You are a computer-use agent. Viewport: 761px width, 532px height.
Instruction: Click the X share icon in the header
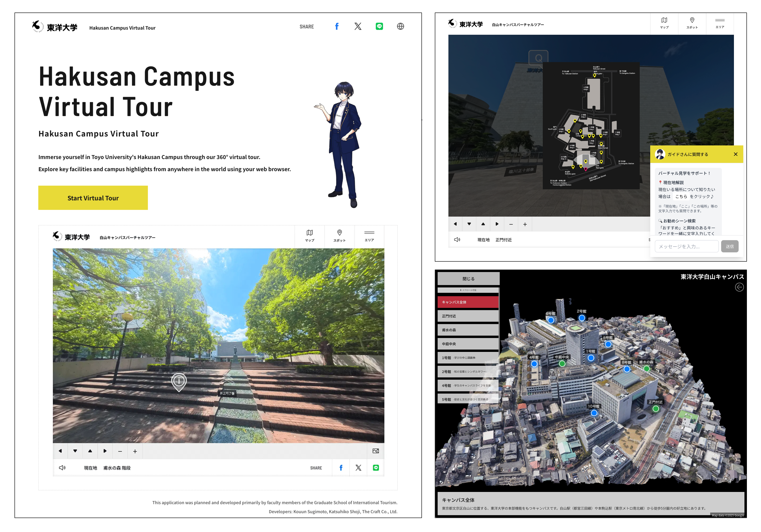coord(358,26)
